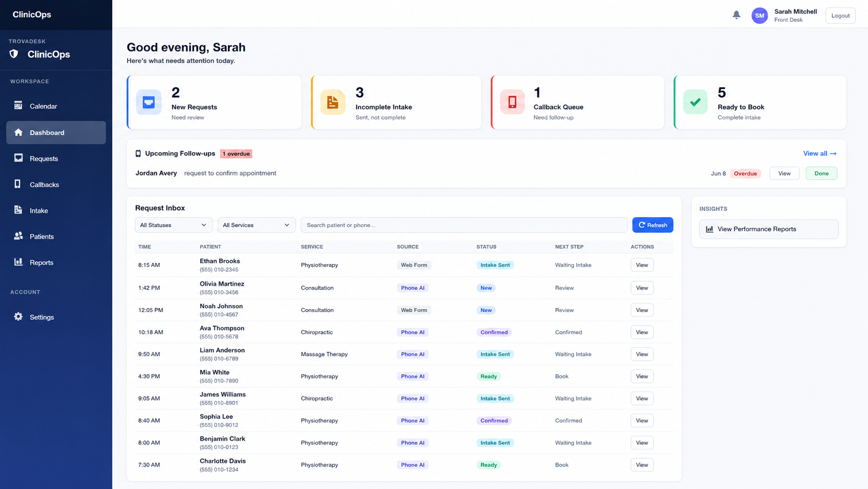The image size is (868, 489).
Task: View Mia White's request
Action: coord(642,376)
